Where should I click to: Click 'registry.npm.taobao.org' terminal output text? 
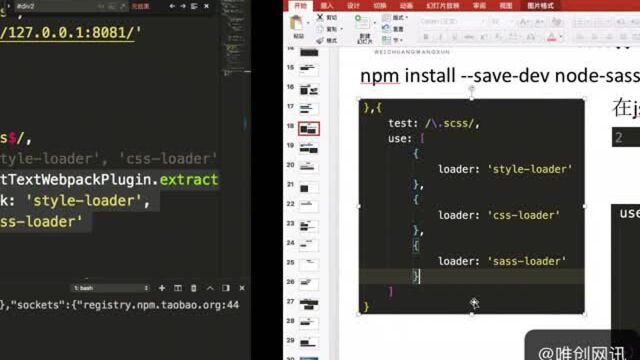pos(151,305)
